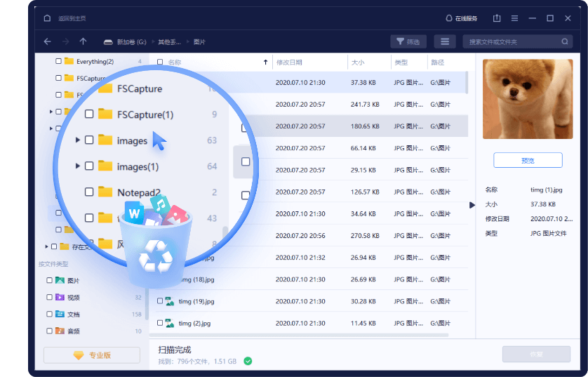Expand the images folder tree node
Viewport: 588px width, 377px height.
pyautogui.click(x=77, y=140)
